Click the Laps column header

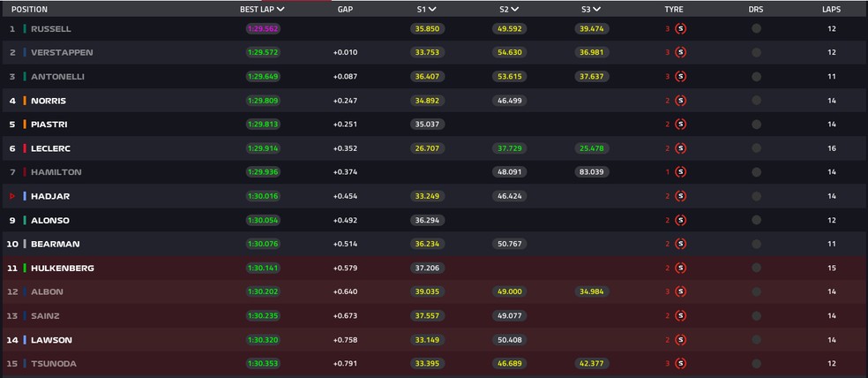(830, 10)
